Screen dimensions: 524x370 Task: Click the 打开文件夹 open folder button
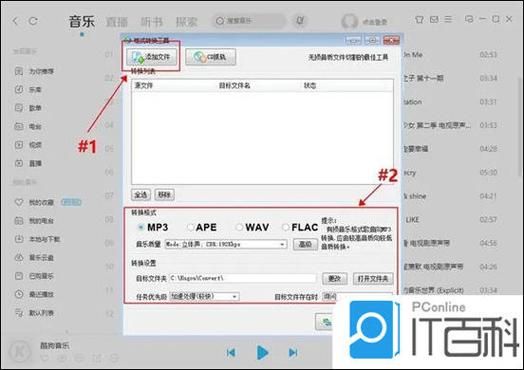pyautogui.click(x=373, y=278)
